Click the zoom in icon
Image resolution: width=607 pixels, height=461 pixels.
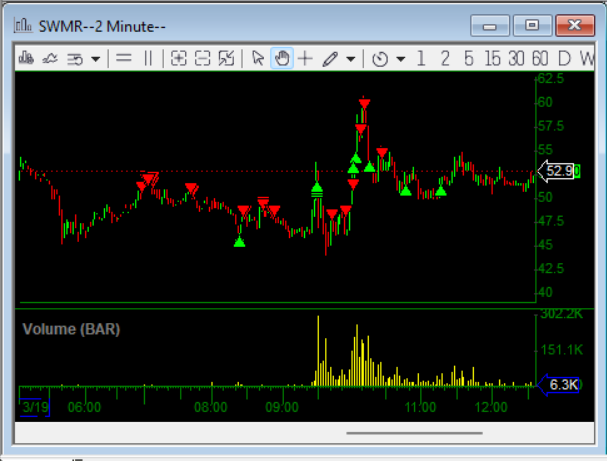click(178, 58)
